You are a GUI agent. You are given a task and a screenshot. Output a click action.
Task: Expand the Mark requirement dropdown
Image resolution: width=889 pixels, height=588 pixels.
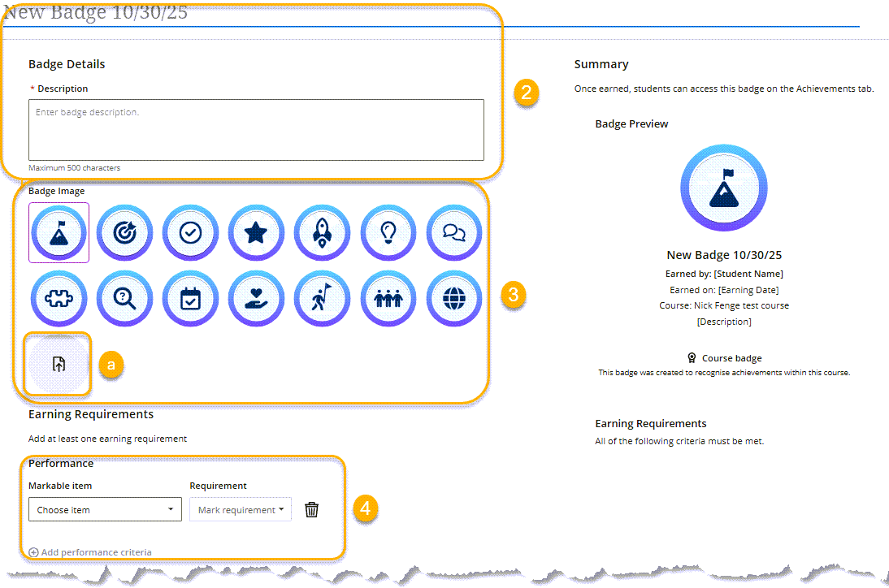click(241, 510)
